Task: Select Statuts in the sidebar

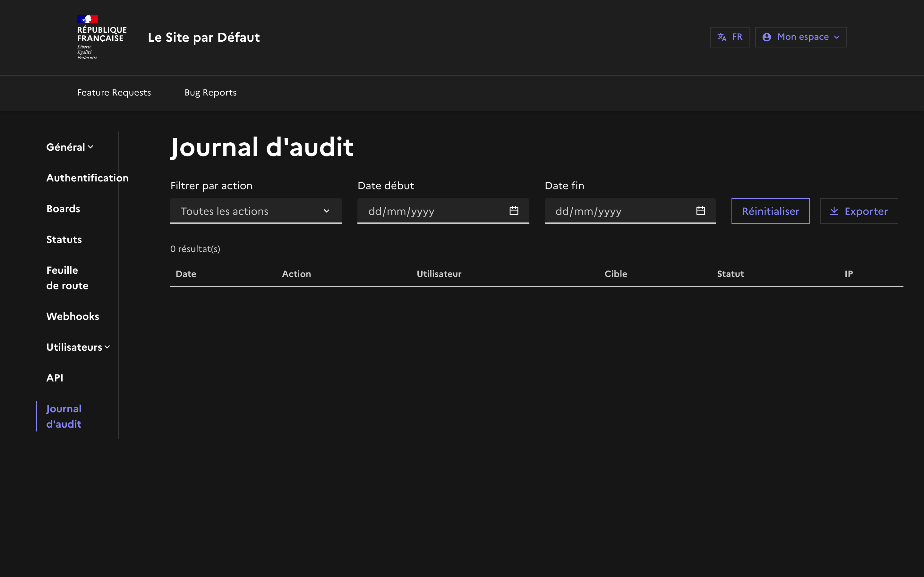Action: (64, 239)
